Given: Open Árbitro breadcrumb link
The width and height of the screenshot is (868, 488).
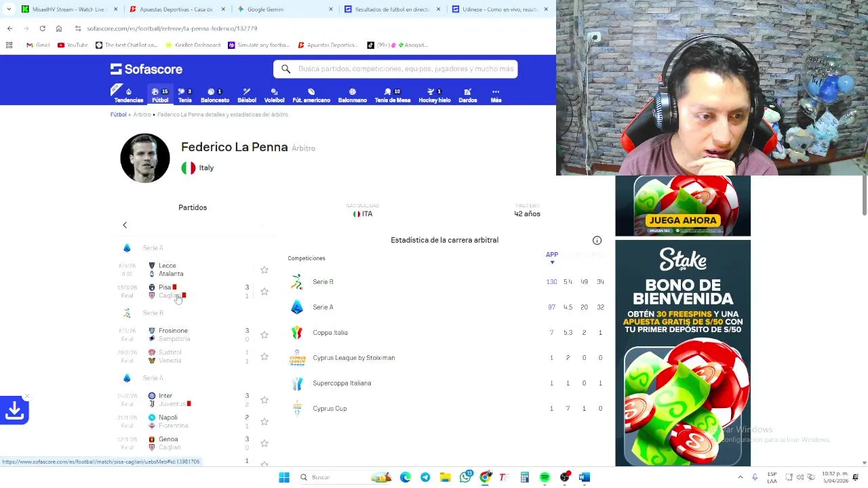Looking at the screenshot, I should (x=142, y=115).
